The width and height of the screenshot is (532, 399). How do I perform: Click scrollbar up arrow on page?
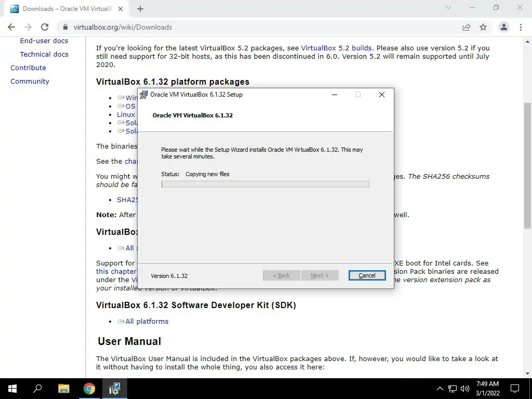527,42
